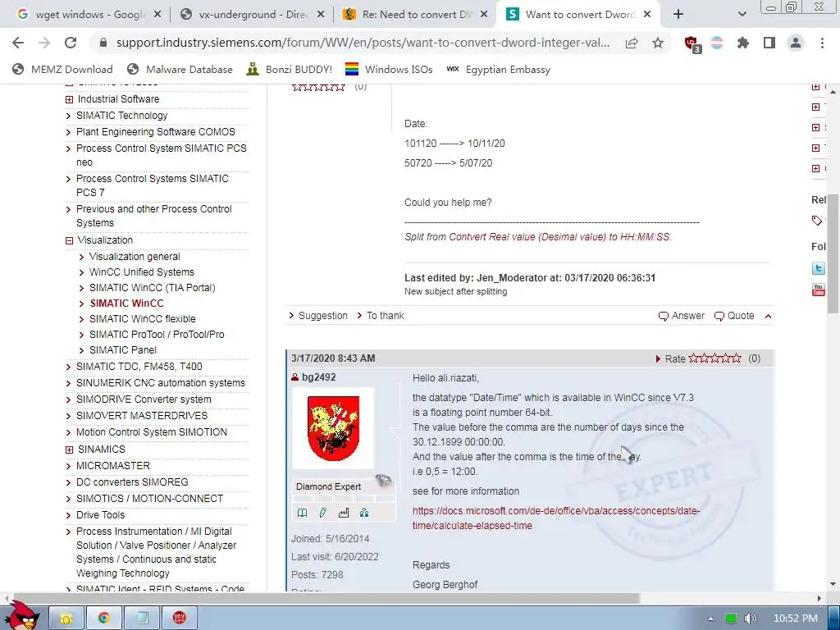Open the Bonzi BUDDY! bookmark
Image resolution: width=840 pixels, height=630 pixels.
point(290,69)
